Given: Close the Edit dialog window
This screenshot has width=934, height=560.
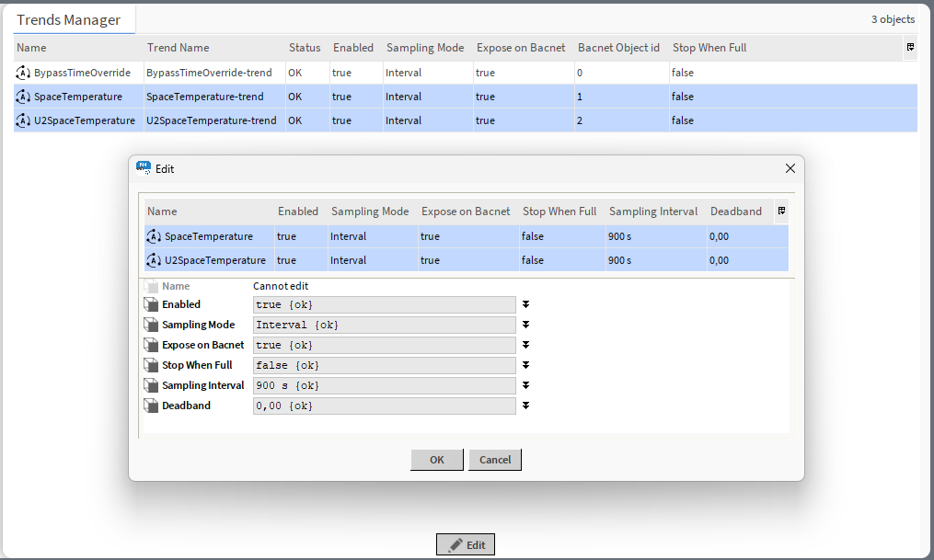Looking at the screenshot, I should coord(790,168).
